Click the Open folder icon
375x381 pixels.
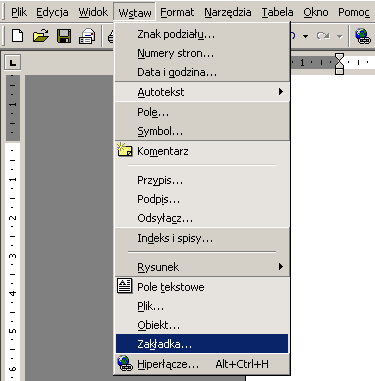point(41,36)
